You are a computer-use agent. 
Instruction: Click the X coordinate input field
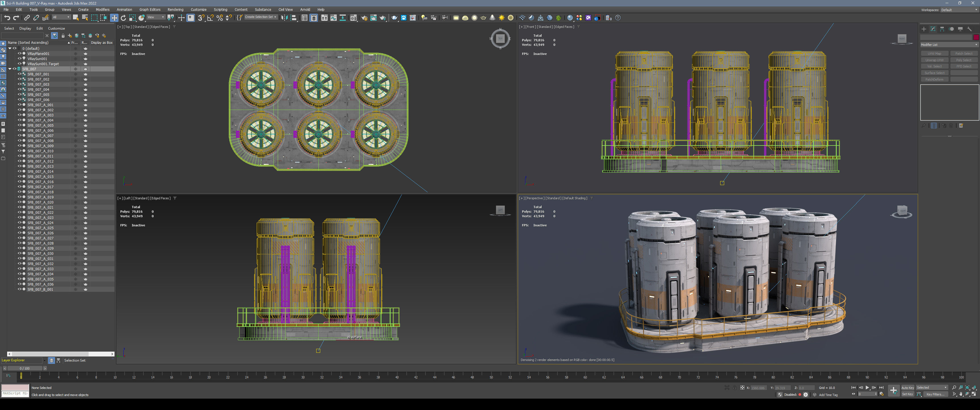(759, 388)
